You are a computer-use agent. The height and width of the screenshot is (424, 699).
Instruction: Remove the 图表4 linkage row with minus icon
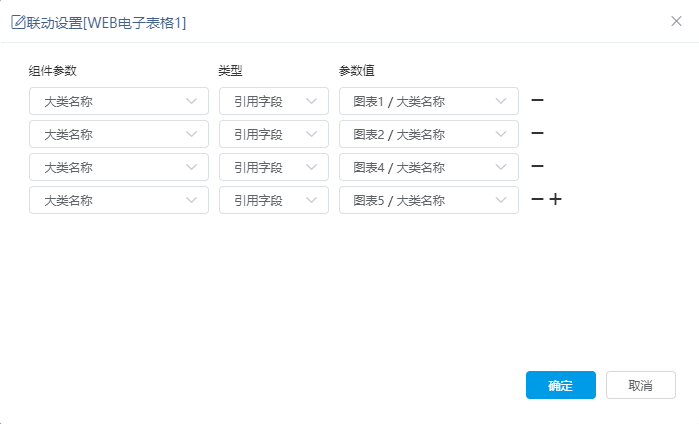(537, 166)
